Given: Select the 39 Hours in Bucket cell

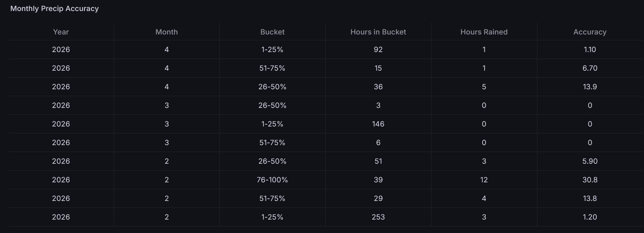Looking at the screenshot, I should [x=378, y=180].
